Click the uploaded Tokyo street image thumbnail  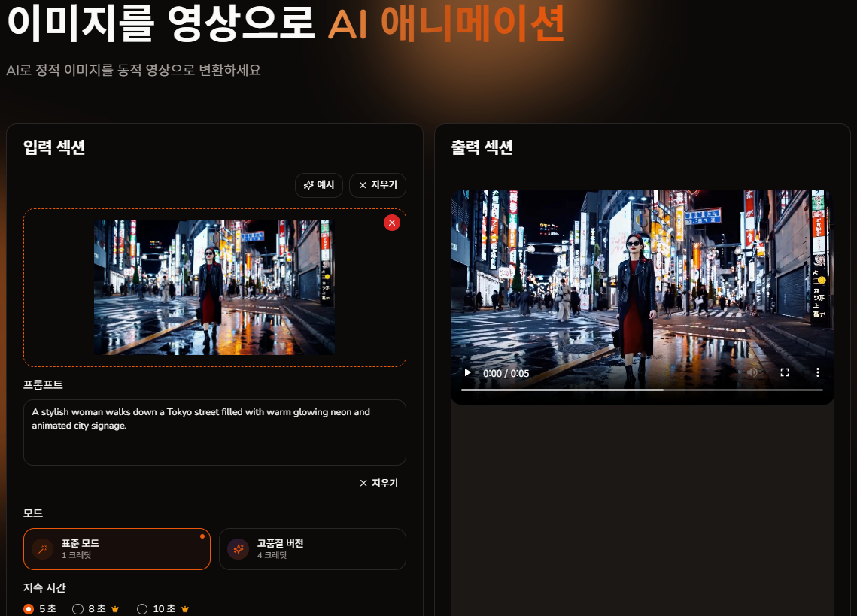coord(214,287)
